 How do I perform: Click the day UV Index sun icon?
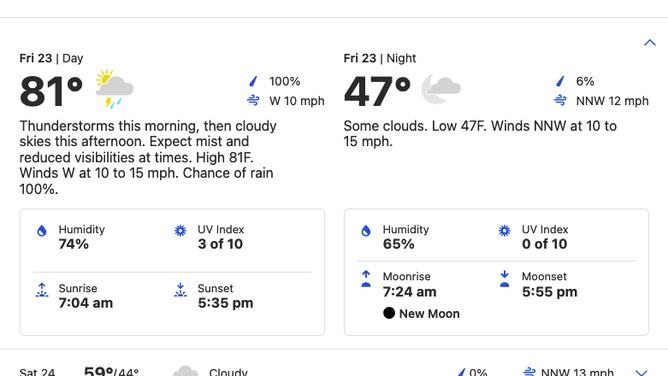click(x=180, y=231)
